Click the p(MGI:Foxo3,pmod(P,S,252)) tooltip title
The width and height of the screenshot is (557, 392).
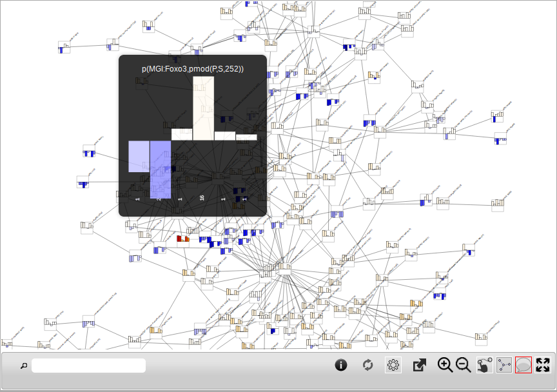click(193, 69)
